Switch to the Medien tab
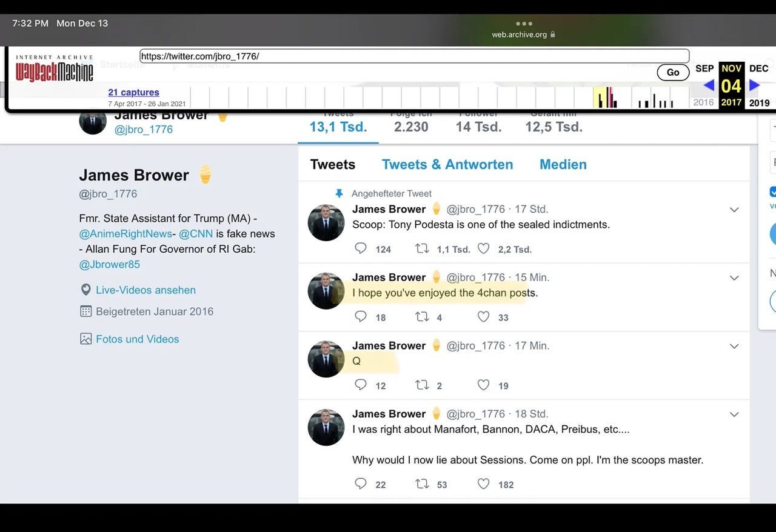Viewport: 776px width, 532px height. tap(563, 164)
